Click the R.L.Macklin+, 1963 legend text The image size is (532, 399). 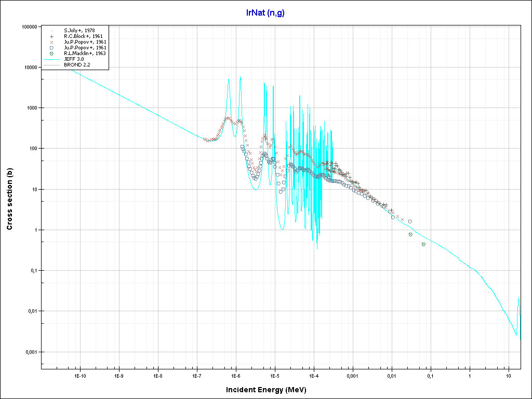pos(85,54)
